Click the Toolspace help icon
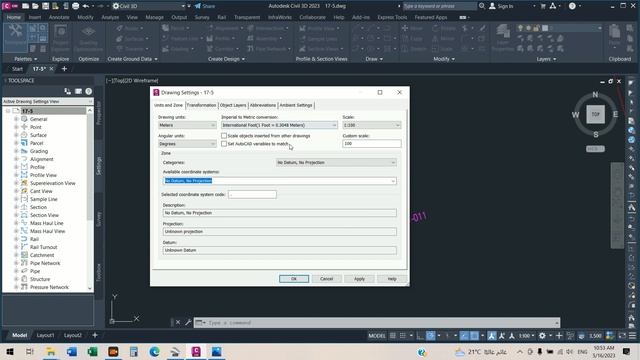 click(x=89, y=91)
